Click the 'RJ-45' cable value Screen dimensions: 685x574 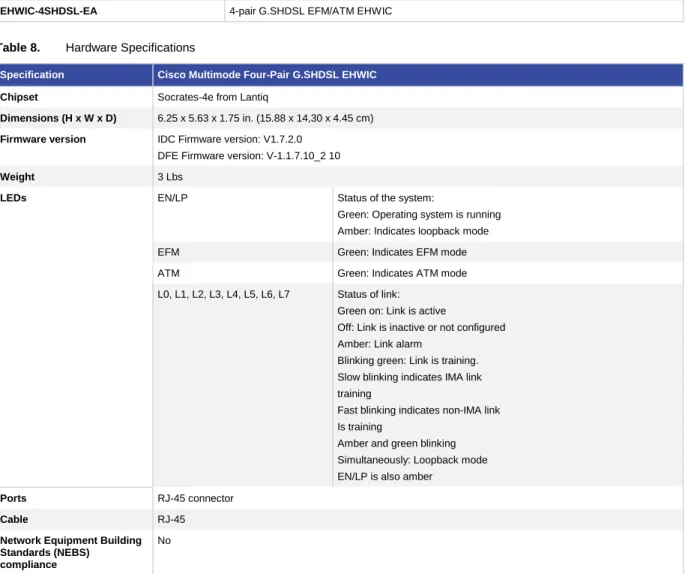(171, 519)
